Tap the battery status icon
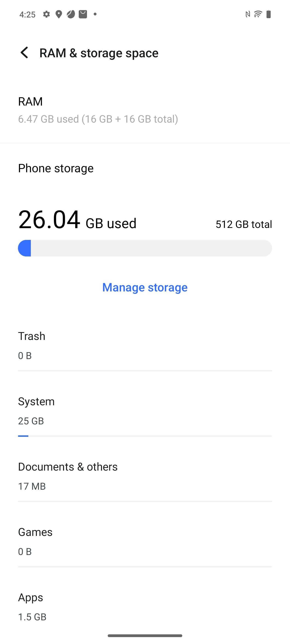The width and height of the screenshot is (290, 644). pyautogui.click(x=269, y=14)
